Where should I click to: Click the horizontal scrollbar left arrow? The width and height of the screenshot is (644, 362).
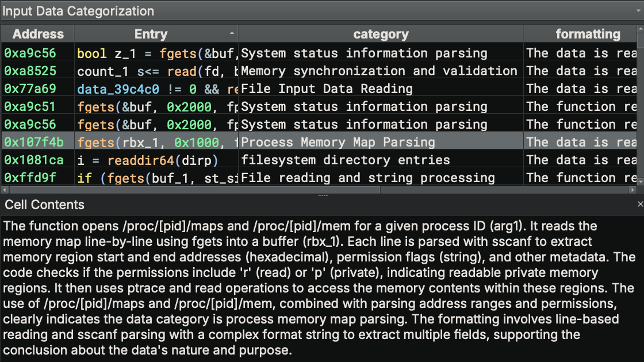[5, 190]
